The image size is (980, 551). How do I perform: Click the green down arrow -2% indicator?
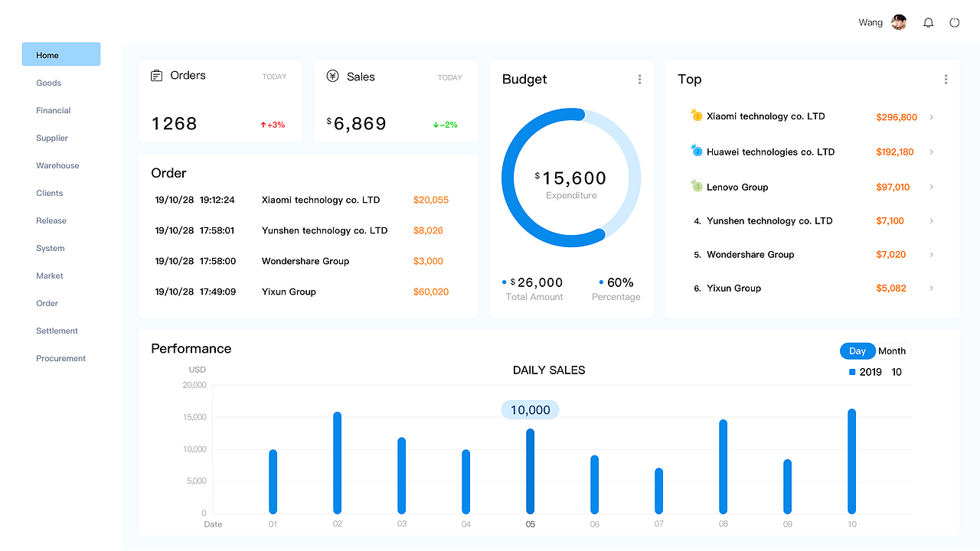tap(445, 125)
